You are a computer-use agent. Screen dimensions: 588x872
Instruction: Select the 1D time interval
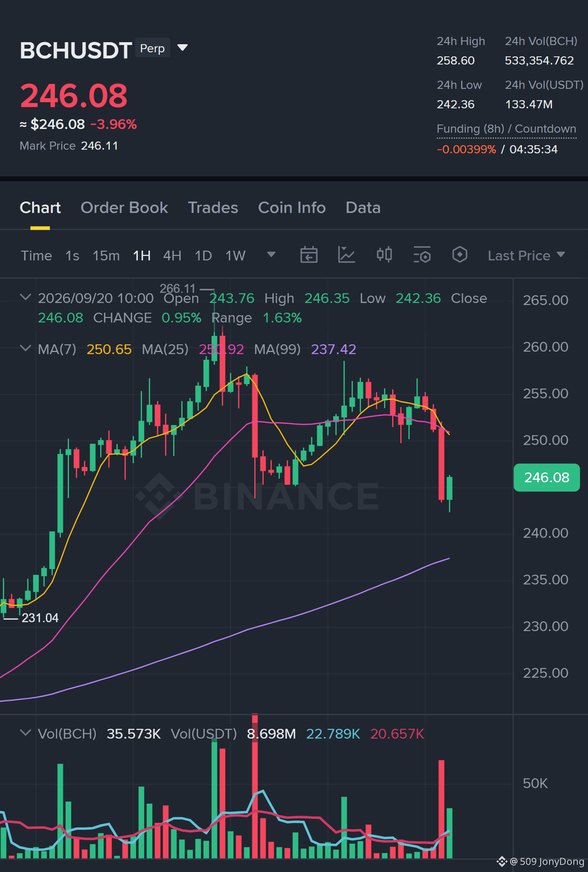click(204, 256)
